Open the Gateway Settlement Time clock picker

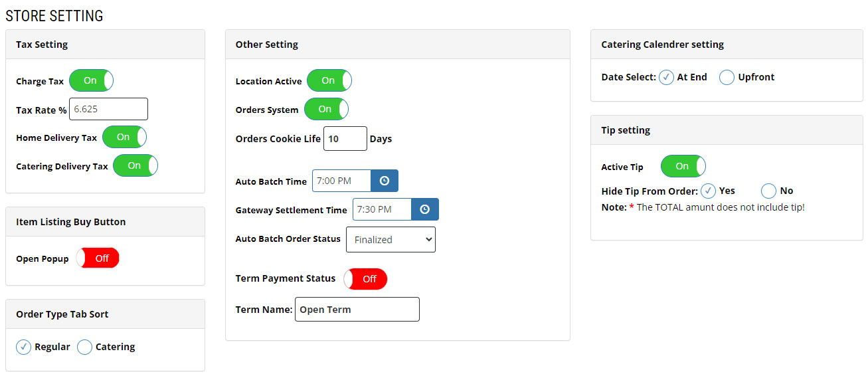pyautogui.click(x=425, y=209)
